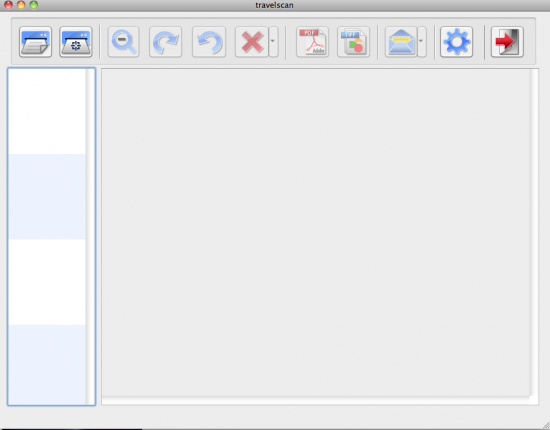The width and height of the screenshot is (550, 430).
Task: Expand the dropdown arrow beside email icon
Action: pos(422,42)
